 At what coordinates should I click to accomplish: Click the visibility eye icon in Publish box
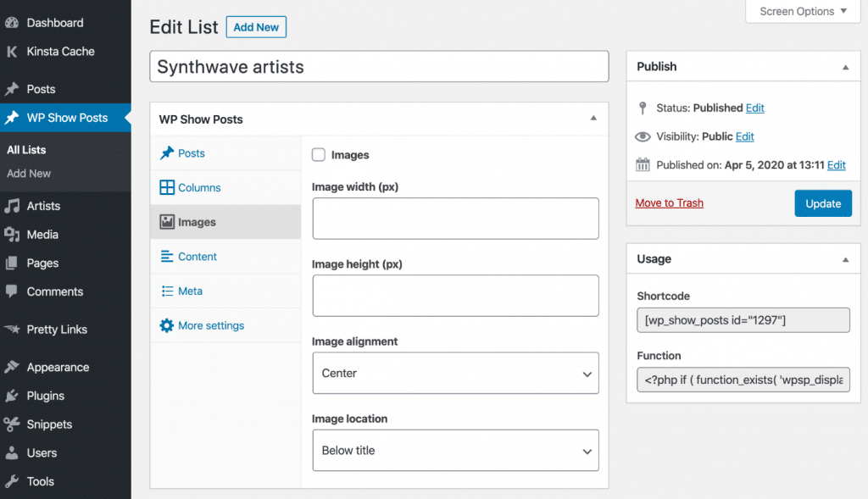pyautogui.click(x=643, y=136)
